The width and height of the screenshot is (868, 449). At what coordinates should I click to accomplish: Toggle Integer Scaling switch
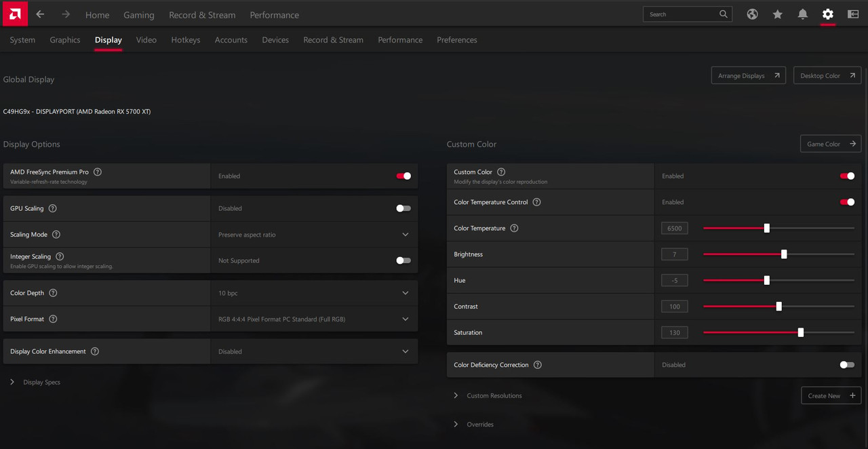pyautogui.click(x=403, y=260)
